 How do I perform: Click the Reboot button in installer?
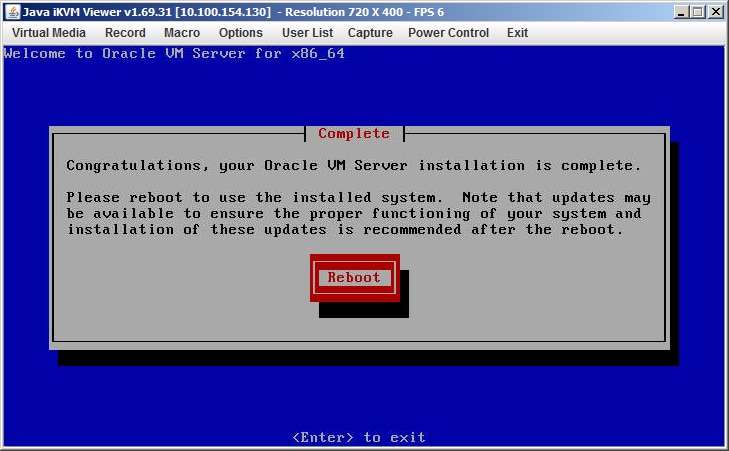pyautogui.click(x=355, y=278)
